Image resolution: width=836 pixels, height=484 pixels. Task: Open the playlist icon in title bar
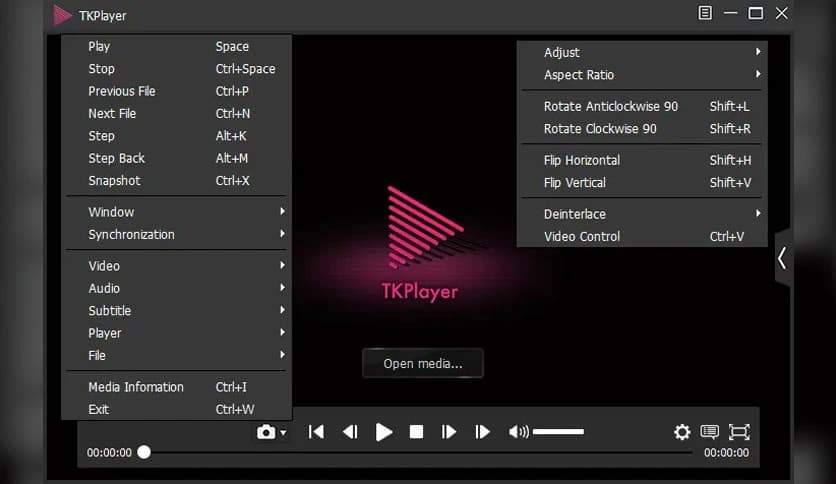(x=705, y=13)
